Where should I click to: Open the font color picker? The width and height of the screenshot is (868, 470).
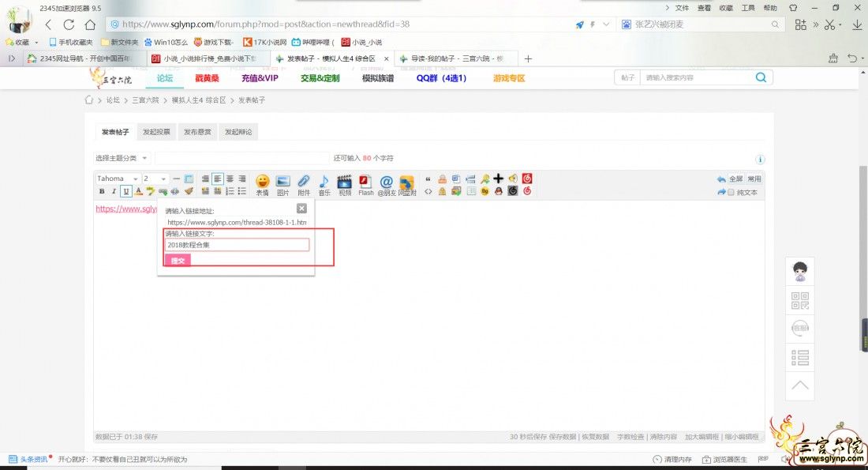click(138, 191)
